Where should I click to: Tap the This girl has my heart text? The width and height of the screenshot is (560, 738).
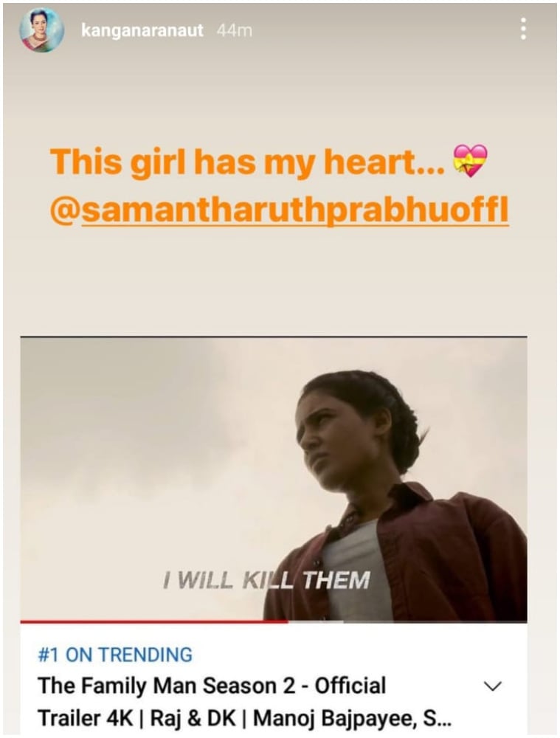tap(247, 162)
